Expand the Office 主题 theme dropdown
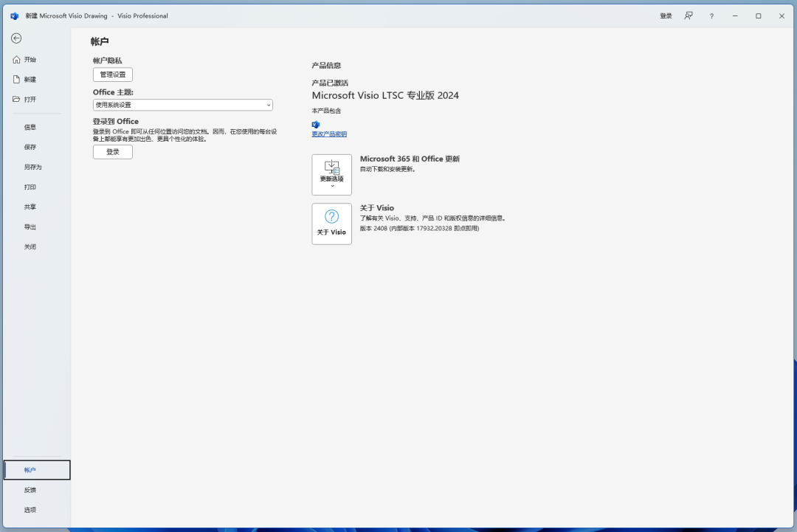The height and width of the screenshot is (532, 797). tap(183, 105)
